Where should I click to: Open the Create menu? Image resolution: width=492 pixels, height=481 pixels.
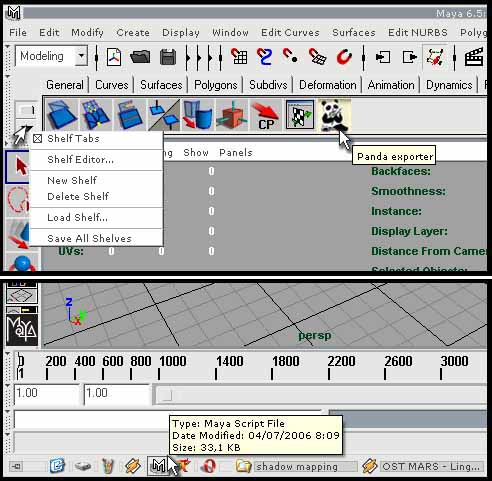(x=133, y=33)
